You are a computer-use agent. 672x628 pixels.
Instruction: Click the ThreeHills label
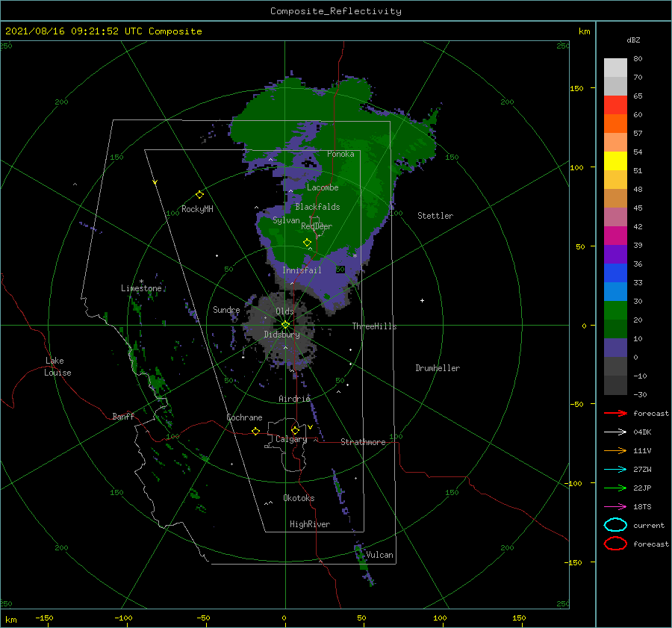pyautogui.click(x=375, y=326)
